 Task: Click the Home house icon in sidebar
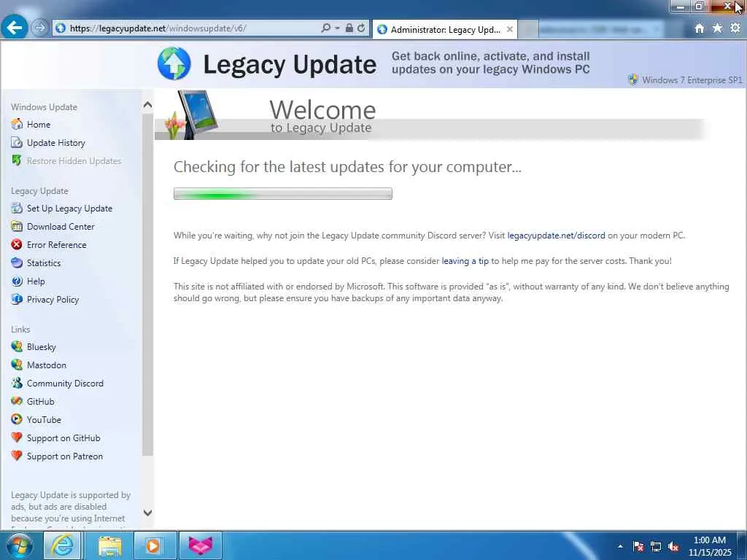pos(17,124)
